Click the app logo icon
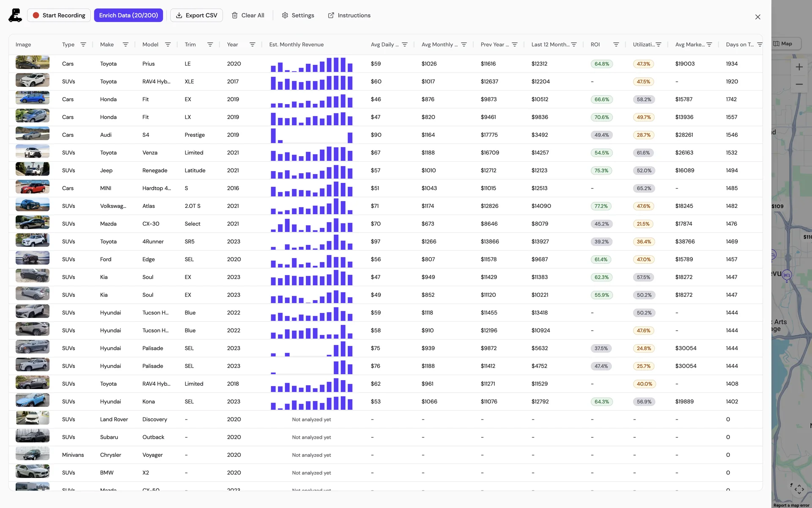812x508 pixels. (15, 15)
